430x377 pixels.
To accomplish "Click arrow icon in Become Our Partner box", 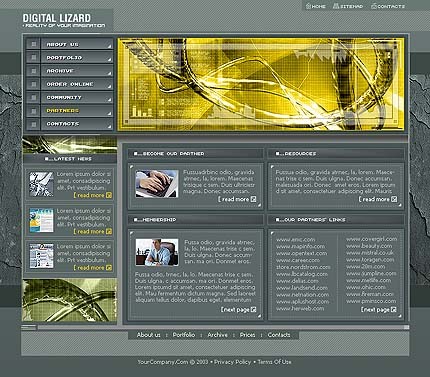I will coord(254,199).
